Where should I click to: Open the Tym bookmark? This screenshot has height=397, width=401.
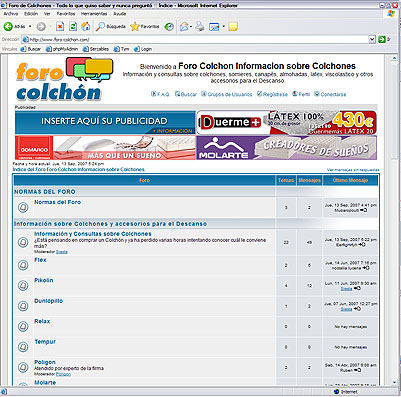point(121,49)
